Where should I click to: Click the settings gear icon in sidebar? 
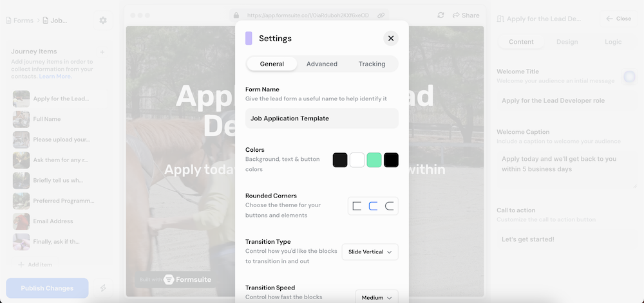pos(103,21)
